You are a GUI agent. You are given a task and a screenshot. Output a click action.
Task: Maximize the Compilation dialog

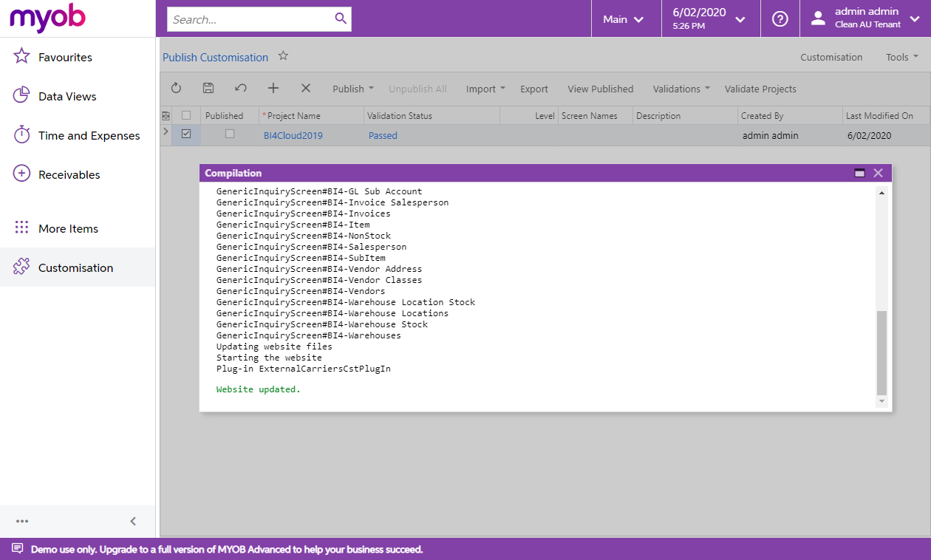859,173
